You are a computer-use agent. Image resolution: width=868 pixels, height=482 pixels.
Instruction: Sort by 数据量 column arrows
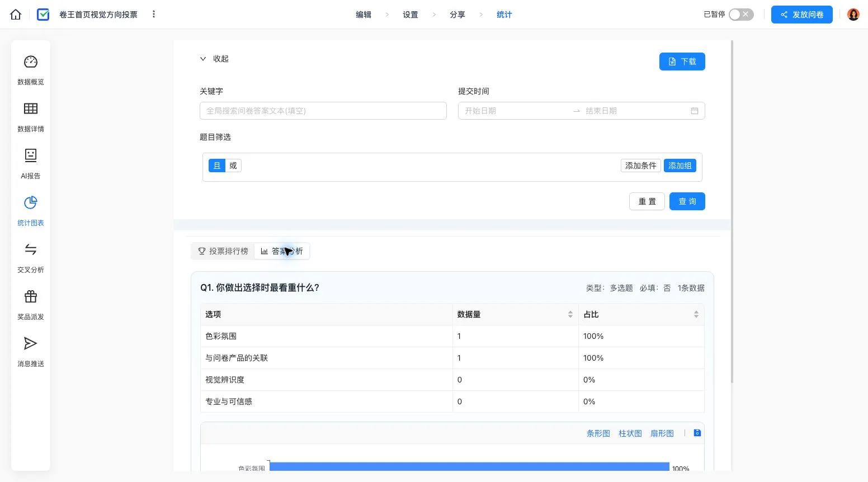[x=570, y=314]
